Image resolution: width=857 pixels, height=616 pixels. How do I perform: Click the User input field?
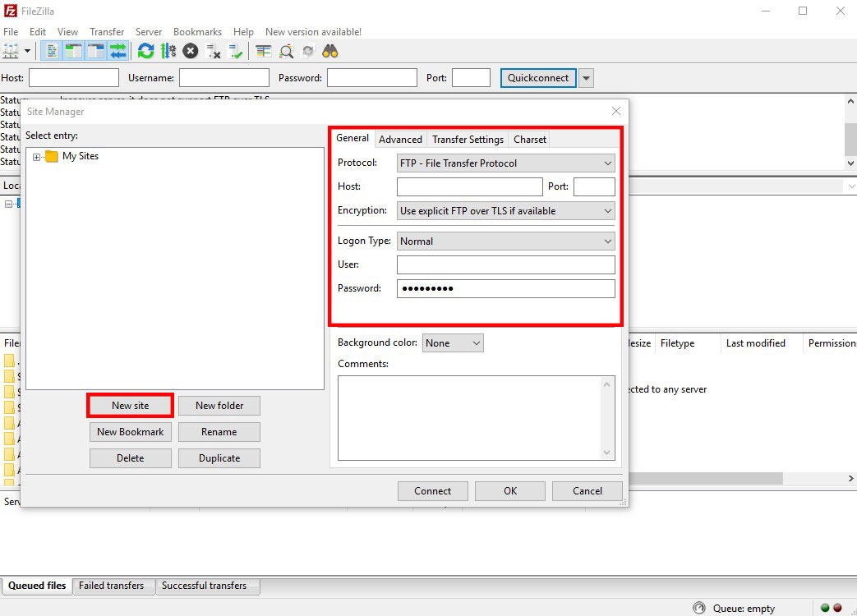(x=505, y=264)
